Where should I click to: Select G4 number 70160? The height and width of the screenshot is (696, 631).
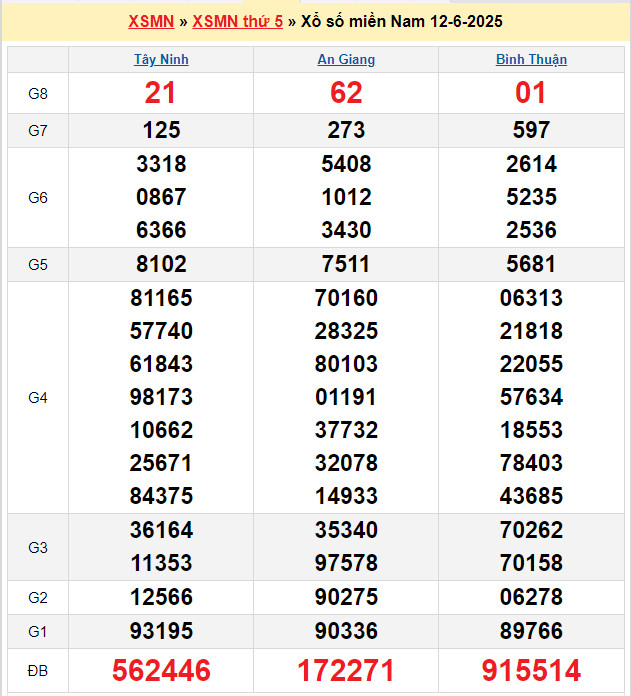[346, 298]
